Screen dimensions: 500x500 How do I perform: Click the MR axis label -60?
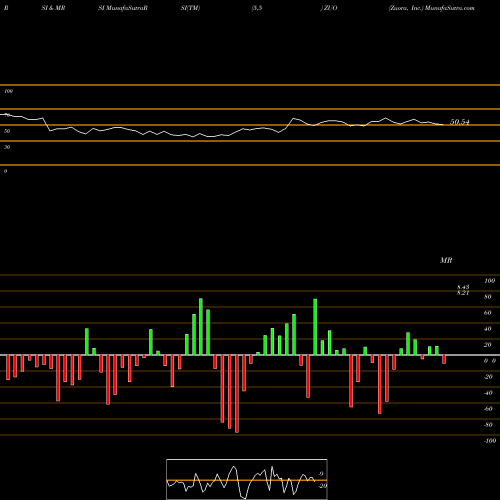tap(488, 409)
